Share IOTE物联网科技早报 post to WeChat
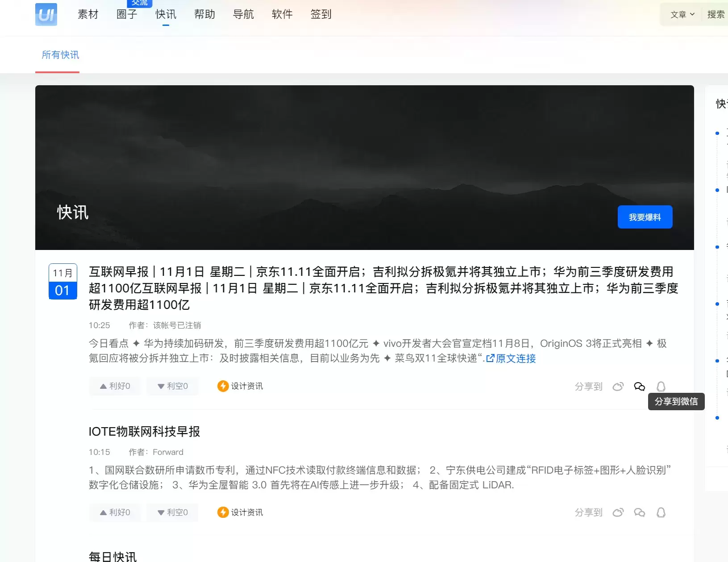 640,512
